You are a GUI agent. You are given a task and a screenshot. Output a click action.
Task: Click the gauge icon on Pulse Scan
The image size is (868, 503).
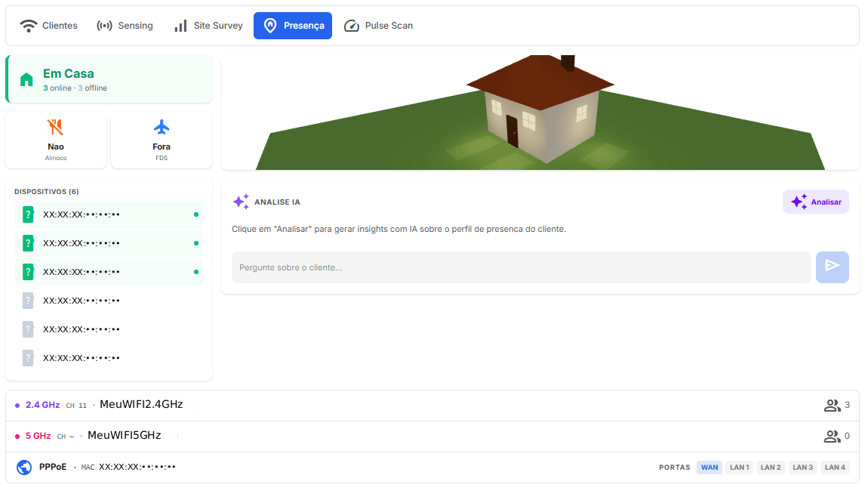(352, 26)
